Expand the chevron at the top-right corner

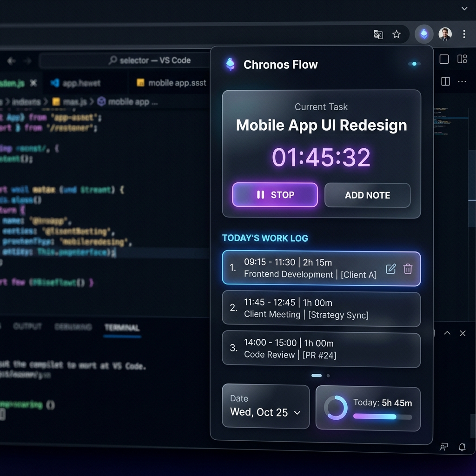pos(464,8)
